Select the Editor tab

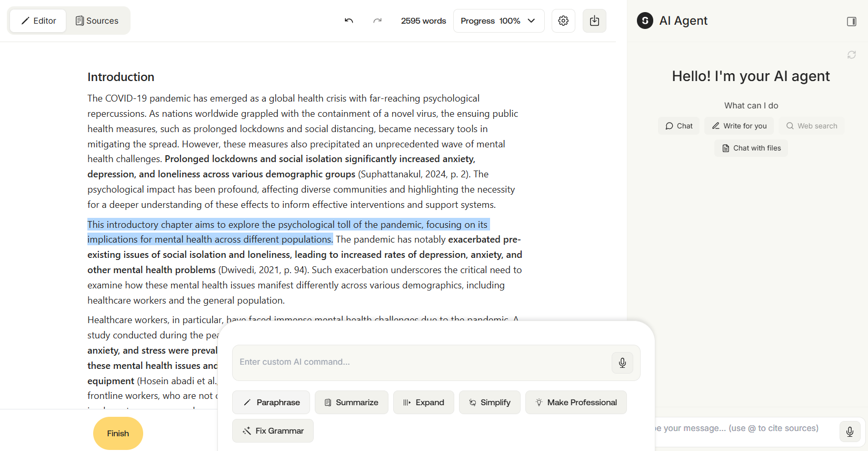point(38,21)
